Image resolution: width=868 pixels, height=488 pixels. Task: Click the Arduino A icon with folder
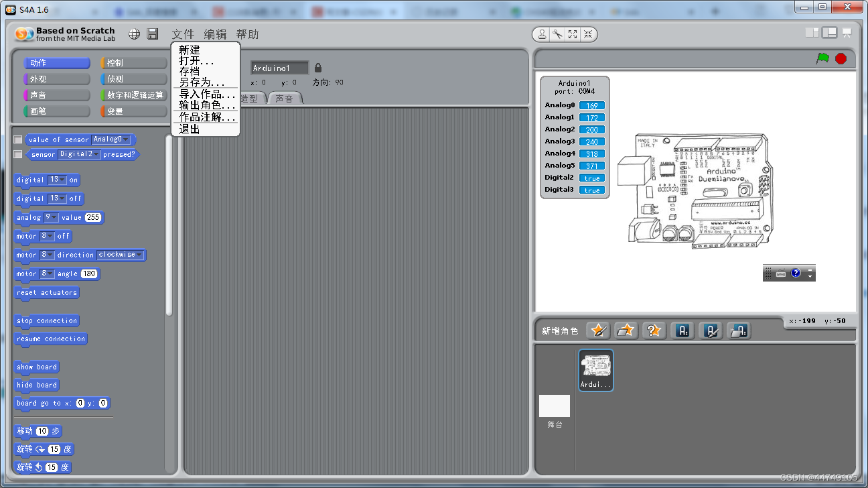click(739, 330)
